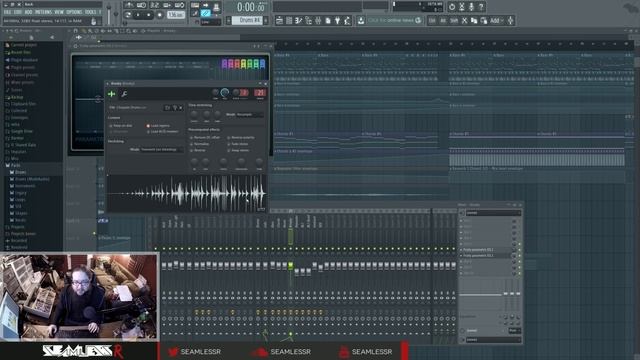Toggle Load ACID markers option

pos(162,132)
